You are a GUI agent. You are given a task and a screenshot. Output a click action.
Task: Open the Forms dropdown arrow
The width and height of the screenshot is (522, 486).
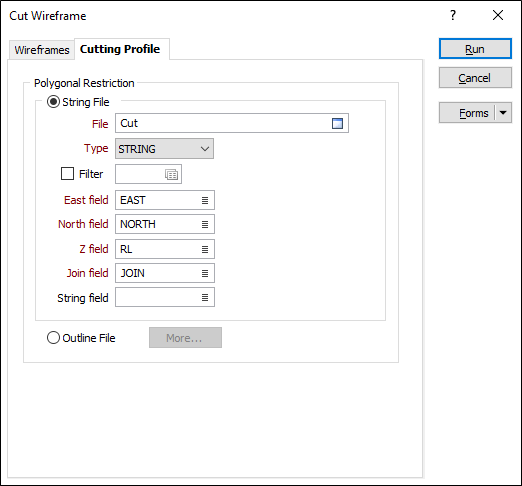tap(503, 113)
